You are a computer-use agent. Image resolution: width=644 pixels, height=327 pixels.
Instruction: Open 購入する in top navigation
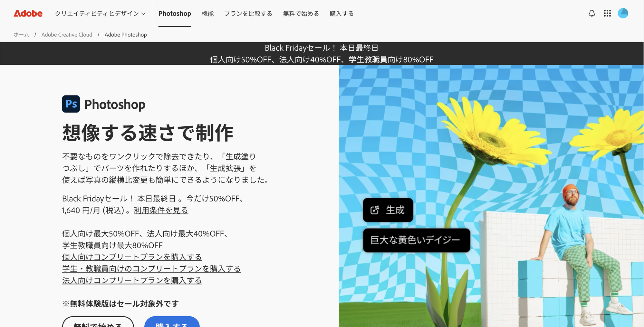pos(341,14)
